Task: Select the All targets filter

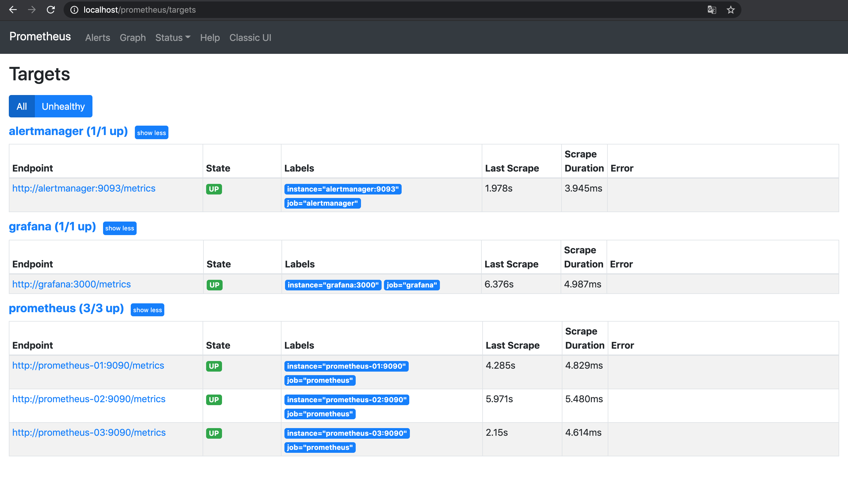Action: coord(22,106)
